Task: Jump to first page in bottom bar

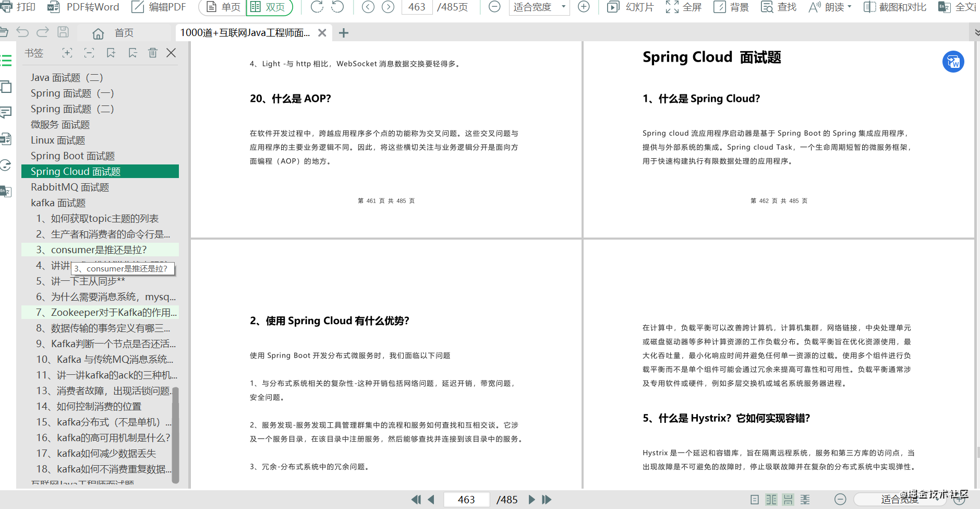Action: point(416,500)
